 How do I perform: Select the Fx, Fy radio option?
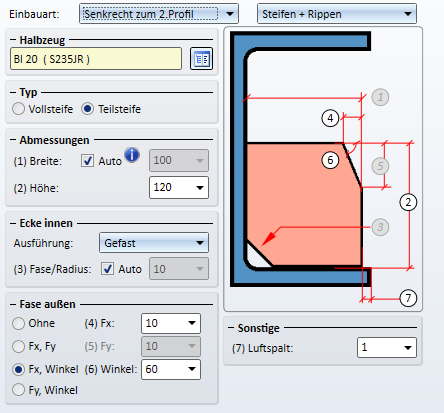(18, 346)
